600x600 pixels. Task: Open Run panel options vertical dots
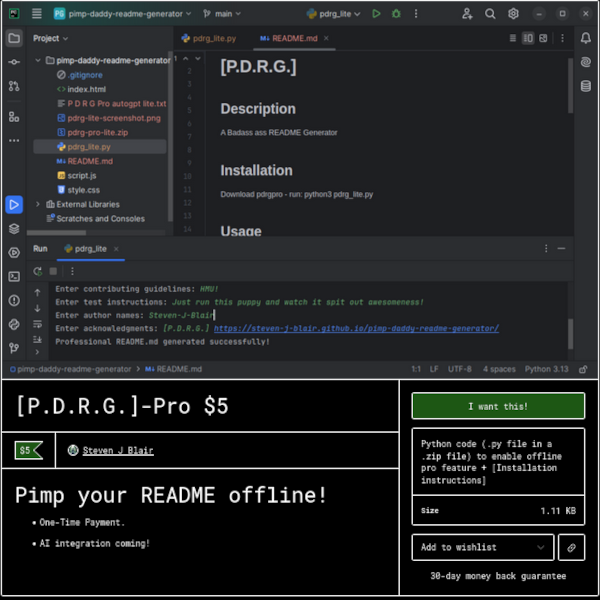(x=546, y=249)
